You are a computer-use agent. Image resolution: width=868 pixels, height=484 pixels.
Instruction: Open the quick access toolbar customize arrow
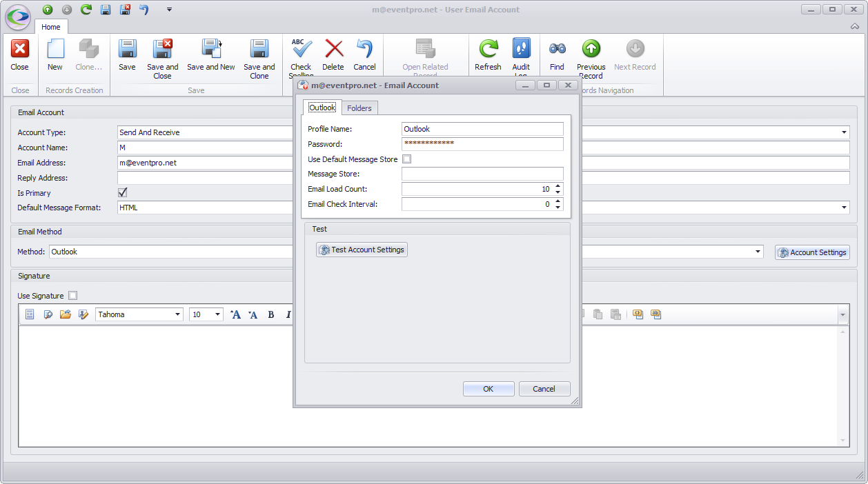[169, 10]
